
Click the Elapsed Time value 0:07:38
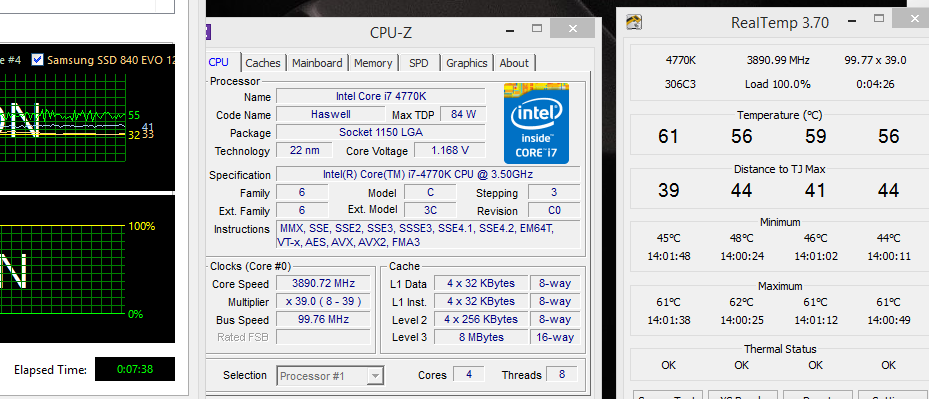tap(135, 369)
